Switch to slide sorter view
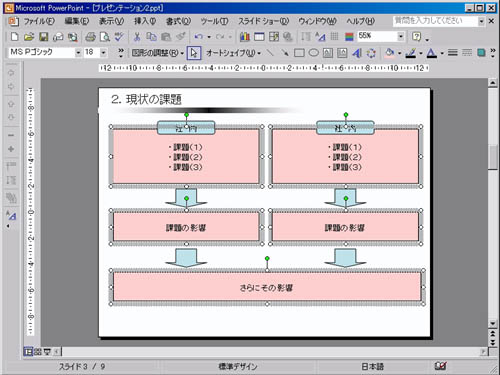Image resolution: width=500 pixels, height=375 pixels. pos(38,351)
